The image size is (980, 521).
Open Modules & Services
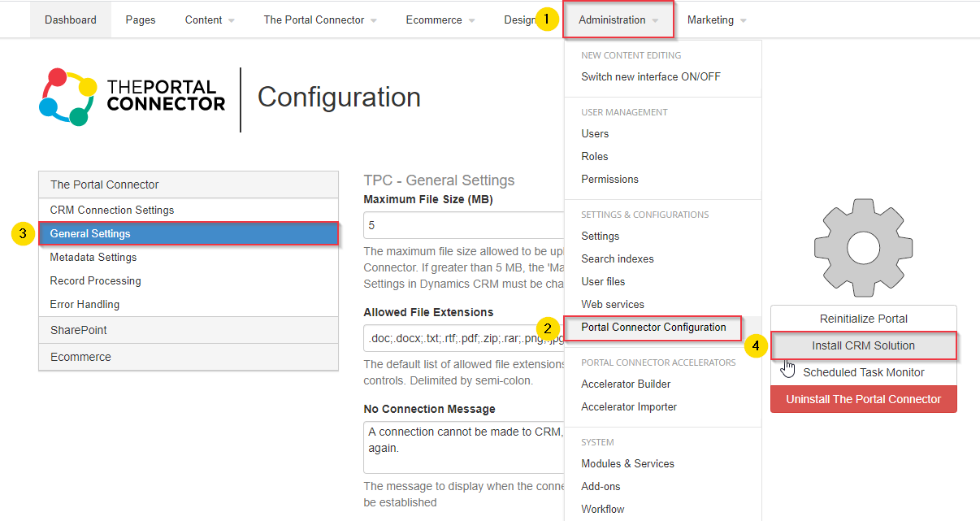click(x=627, y=463)
